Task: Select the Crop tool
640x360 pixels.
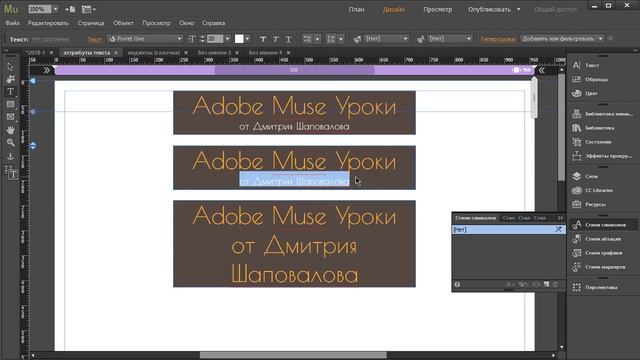Action: pos(10,79)
